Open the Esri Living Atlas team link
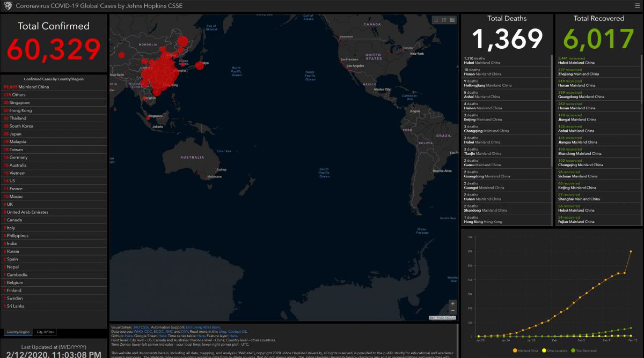This screenshot has height=358, width=644. coord(202,327)
